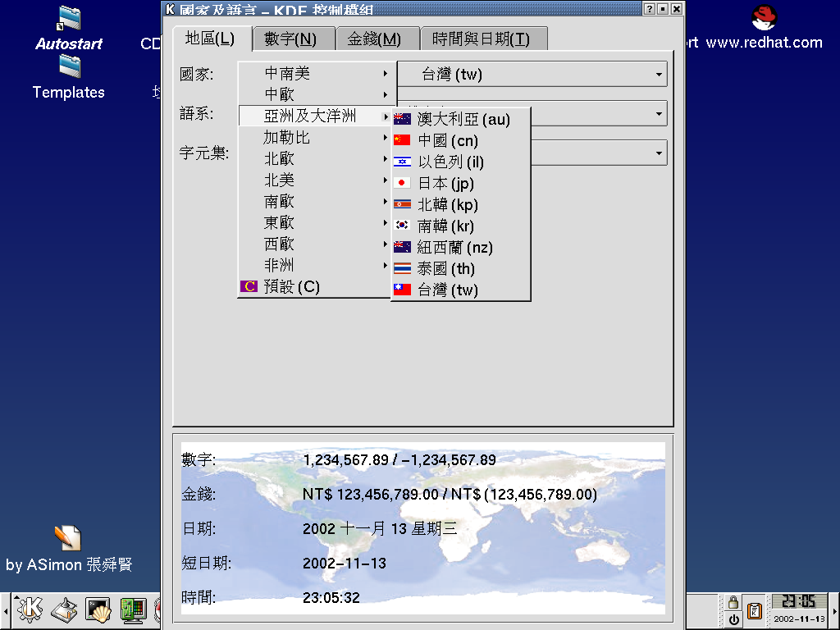Choose 台灣 (tw) from the country submenu
The image size is (840, 630).
tap(461, 290)
